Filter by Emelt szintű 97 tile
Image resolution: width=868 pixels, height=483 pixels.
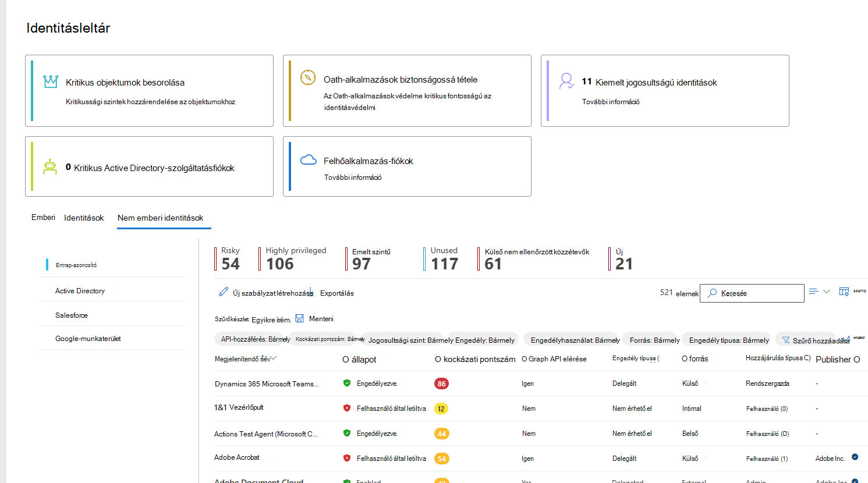point(368,259)
